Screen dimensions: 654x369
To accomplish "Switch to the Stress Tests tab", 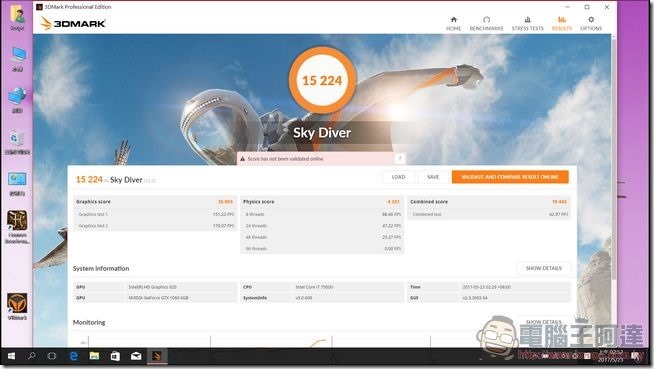I will [x=528, y=23].
